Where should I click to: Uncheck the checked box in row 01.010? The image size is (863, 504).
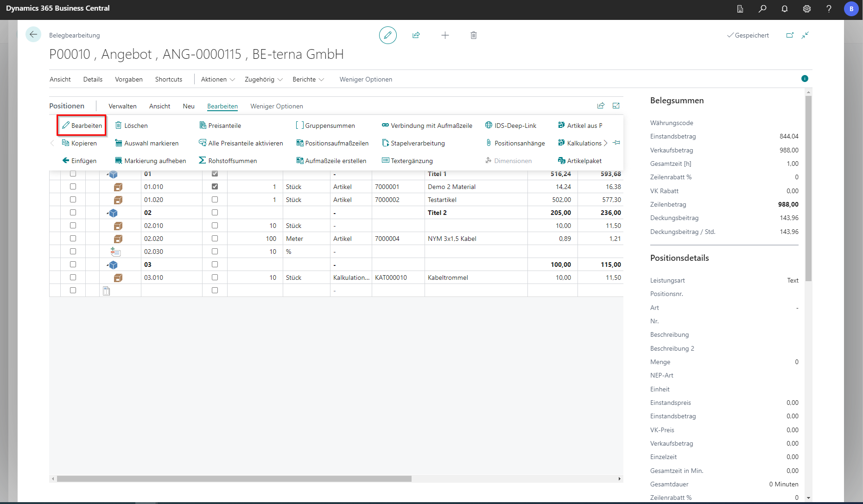pos(215,187)
